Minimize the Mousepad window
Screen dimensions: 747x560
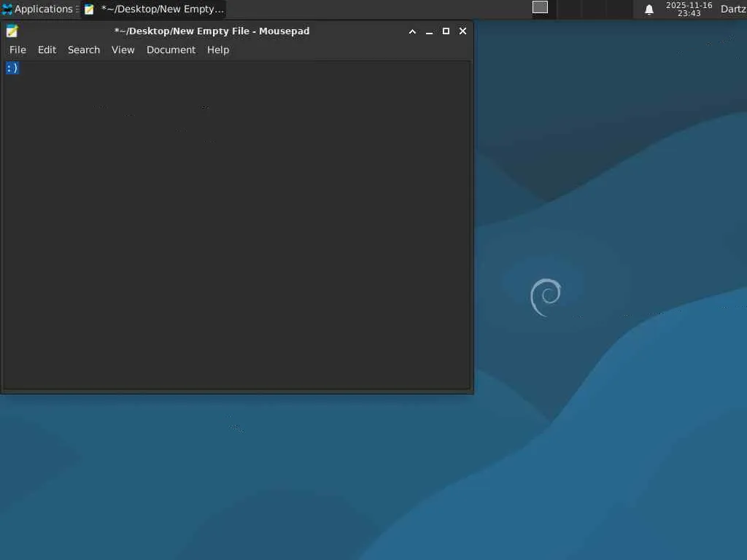(429, 31)
